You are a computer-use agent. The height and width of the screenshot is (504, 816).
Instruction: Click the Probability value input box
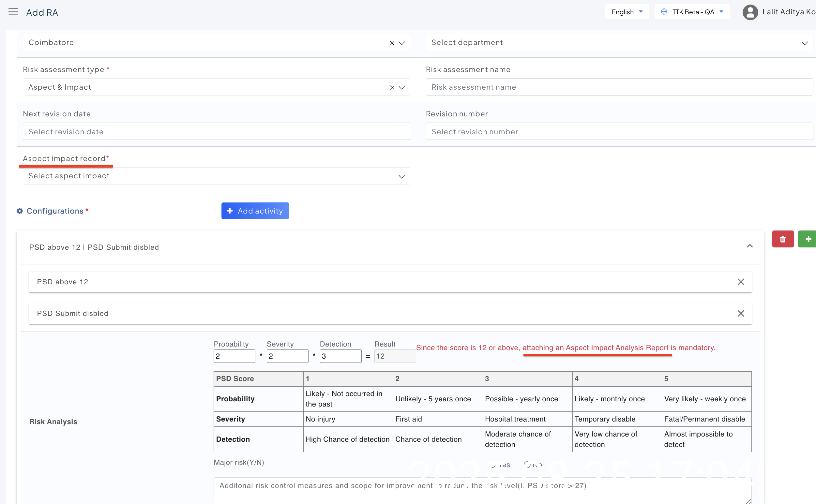(234, 356)
